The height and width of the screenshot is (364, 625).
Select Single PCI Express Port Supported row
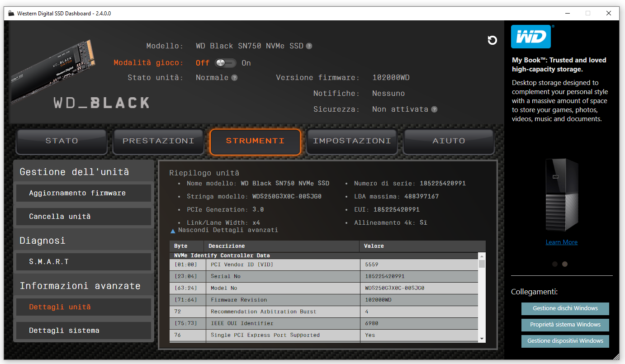[324, 335]
